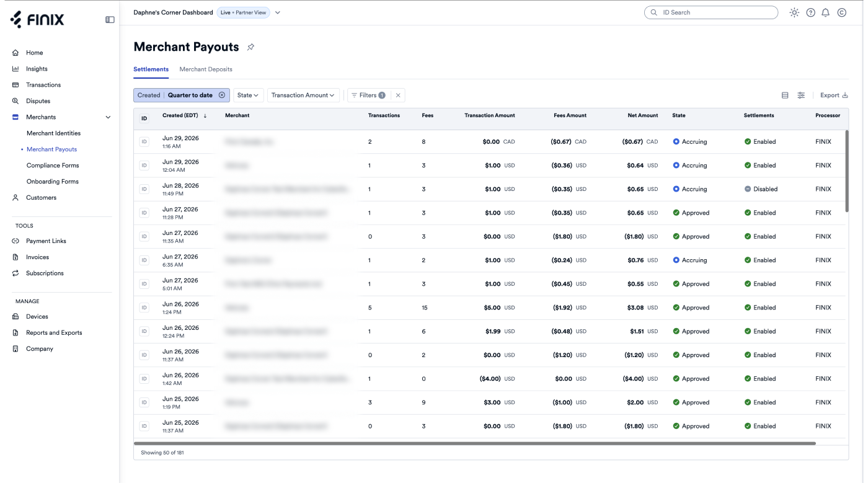Viewport: 868px width, 483px height.
Task: Switch to Merchant Deposits tab
Action: pyautogui.click(x=206, y=69)
